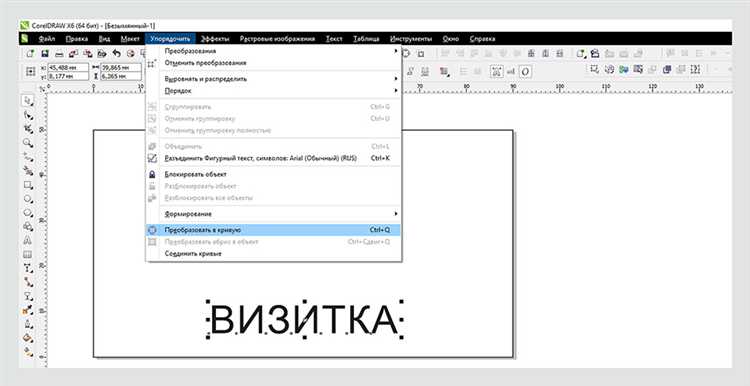Open the Вид menu
This screenshot has width=750, height=386.
click(104, 39)
